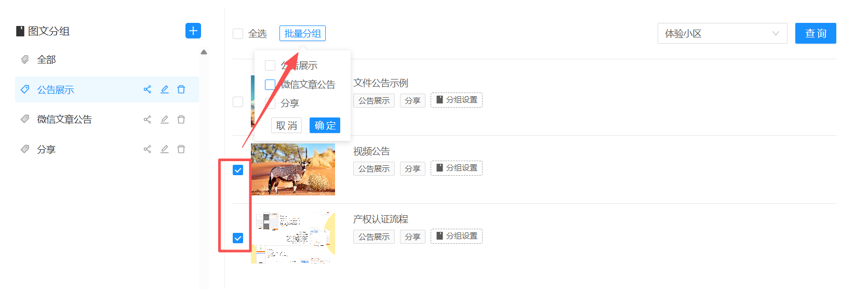Add a new group with plus icon
868x289 pixels.
pos(193,31)
